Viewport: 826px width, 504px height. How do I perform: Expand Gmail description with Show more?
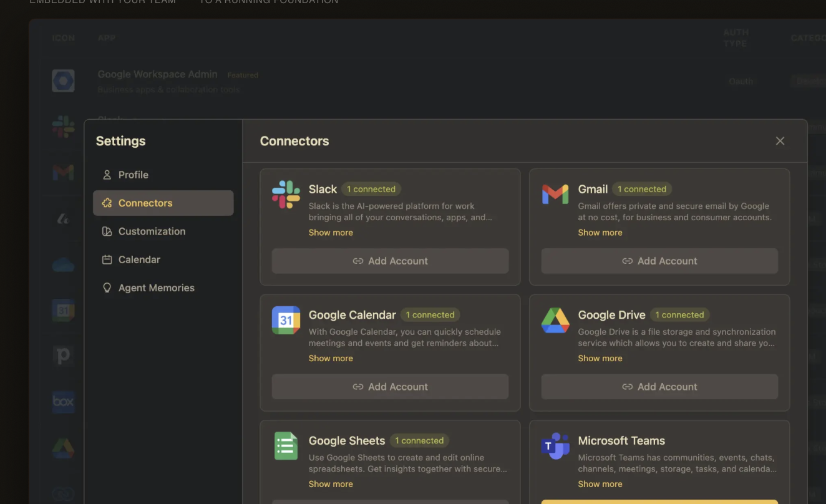600,233
